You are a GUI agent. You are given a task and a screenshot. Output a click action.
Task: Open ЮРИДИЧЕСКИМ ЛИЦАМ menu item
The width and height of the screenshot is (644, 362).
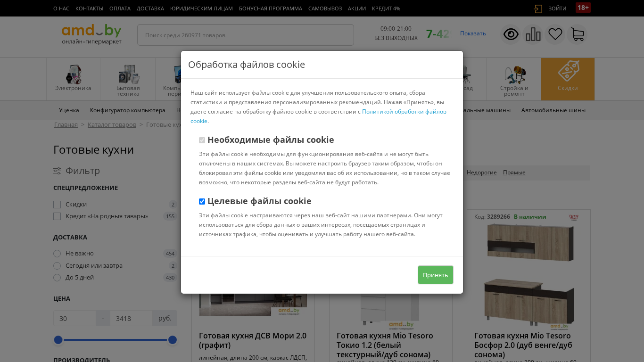[x=201, y=8]
